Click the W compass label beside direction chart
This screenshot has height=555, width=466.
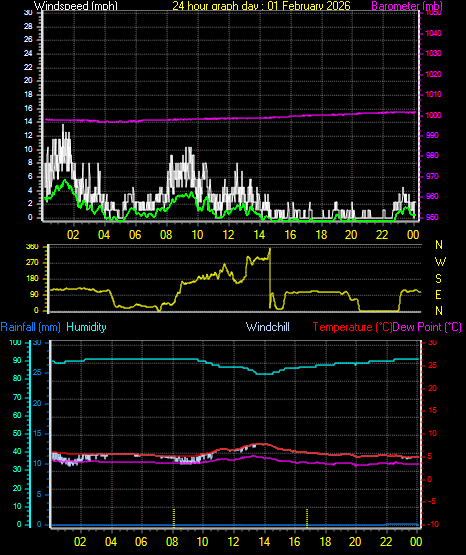tap(440, 262)
